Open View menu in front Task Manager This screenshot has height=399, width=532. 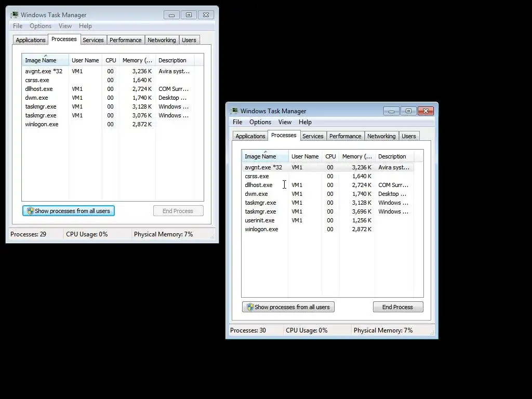tap(285, 122)
